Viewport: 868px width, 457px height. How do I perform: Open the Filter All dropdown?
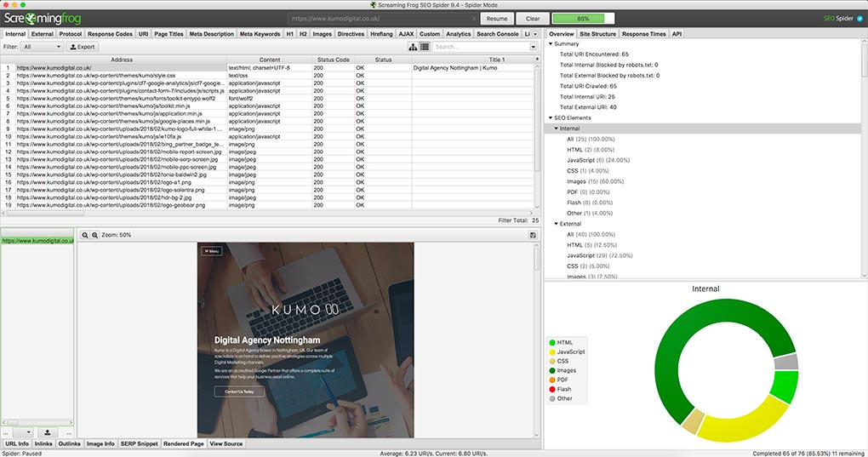(42, 47)
